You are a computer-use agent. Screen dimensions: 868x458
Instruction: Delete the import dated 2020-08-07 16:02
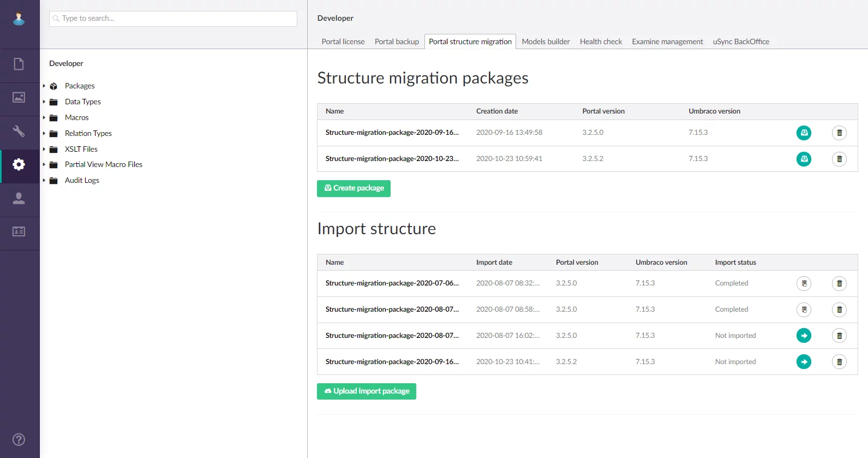click(x=839, y=336)
